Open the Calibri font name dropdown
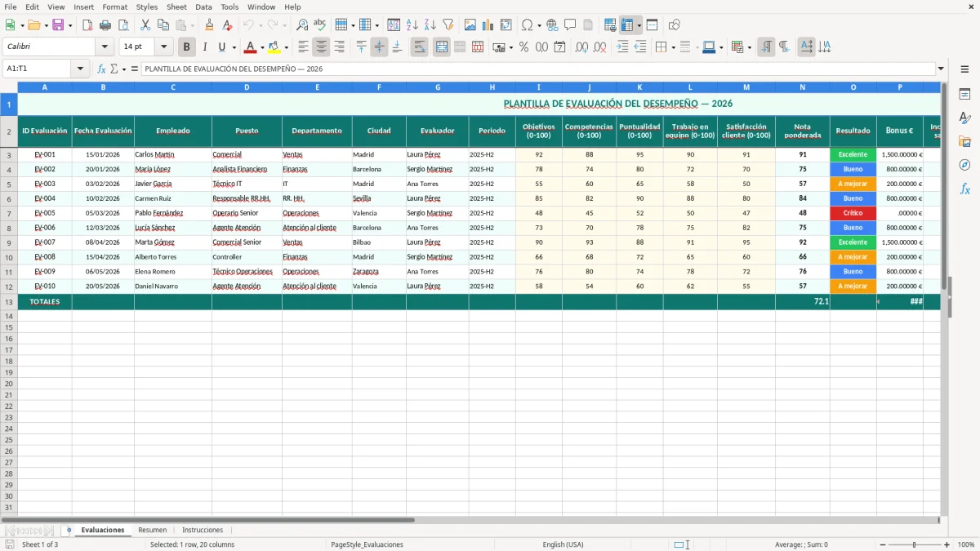 pyautogui.click(x=104, y=47)
